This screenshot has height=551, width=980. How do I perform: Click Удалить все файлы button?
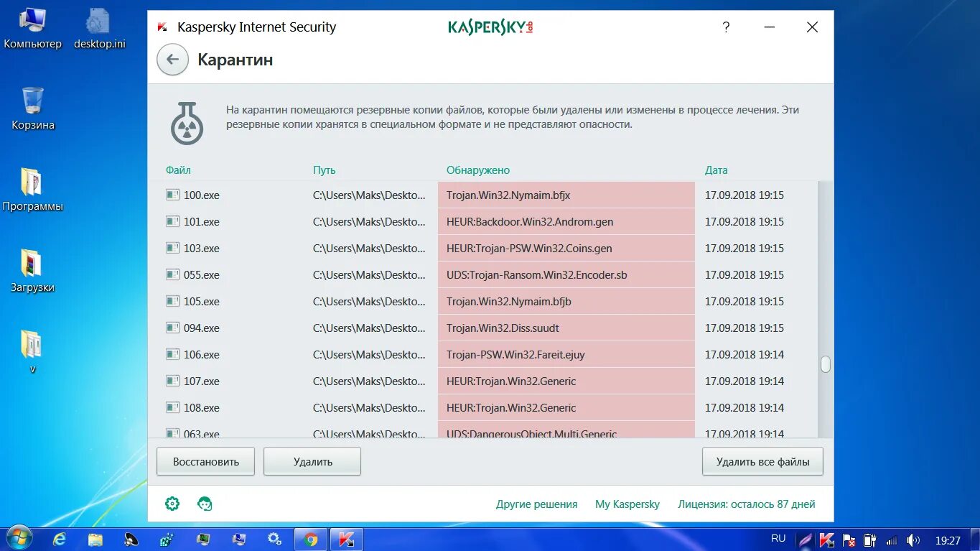click(762, 462)
